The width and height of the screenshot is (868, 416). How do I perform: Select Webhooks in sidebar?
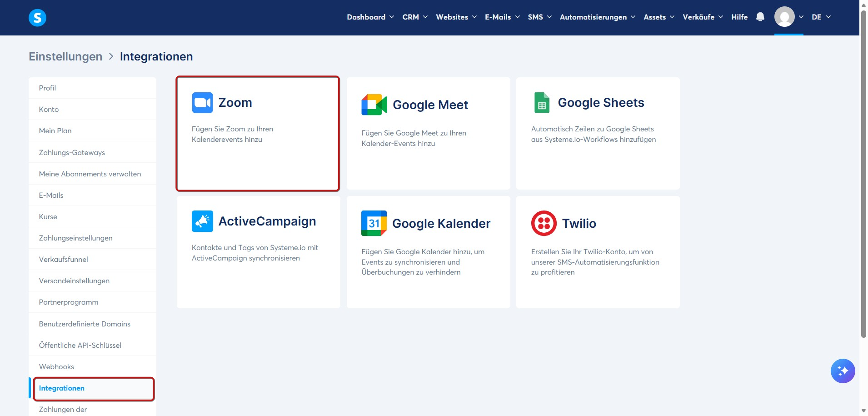point(92,366)
